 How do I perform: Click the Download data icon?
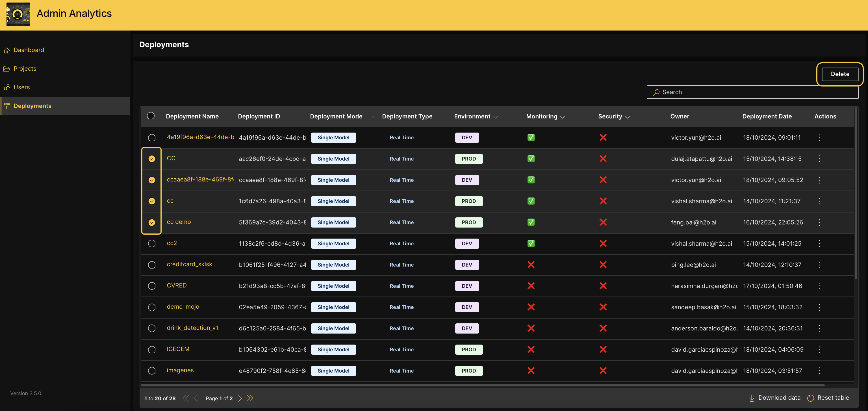[751, 398]
